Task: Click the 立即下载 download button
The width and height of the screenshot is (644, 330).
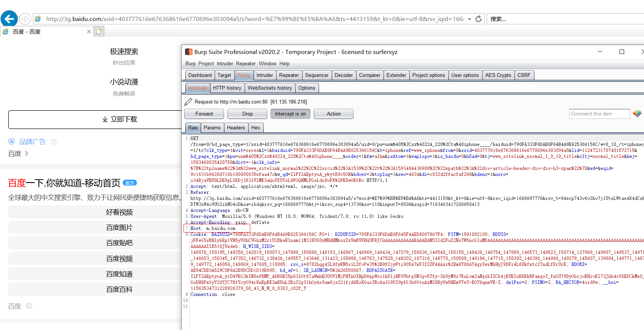Action: tap(120, 119)
